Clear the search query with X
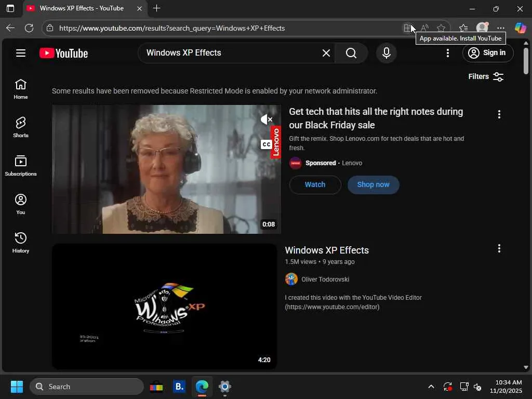 (326, 53)
